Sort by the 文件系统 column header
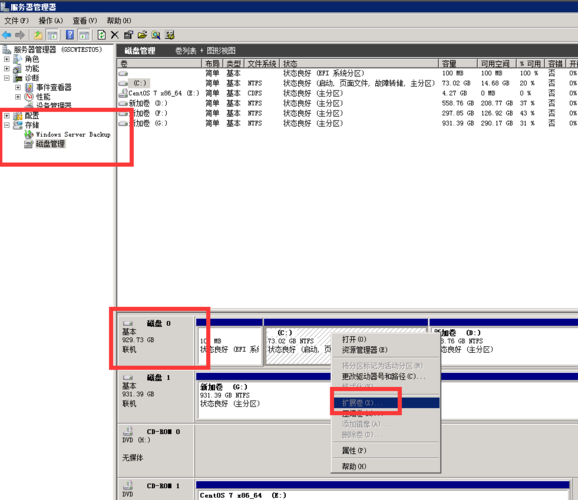Viewport: 578px width, 500px height. [262, 64]
